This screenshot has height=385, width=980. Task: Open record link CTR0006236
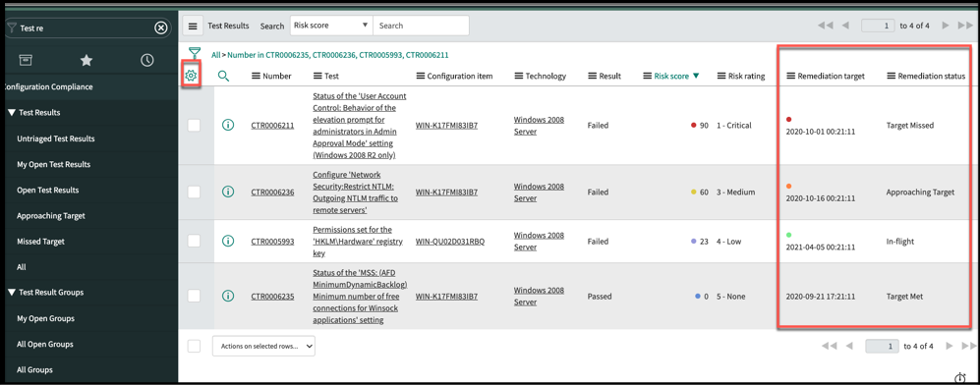coord(272,192)
